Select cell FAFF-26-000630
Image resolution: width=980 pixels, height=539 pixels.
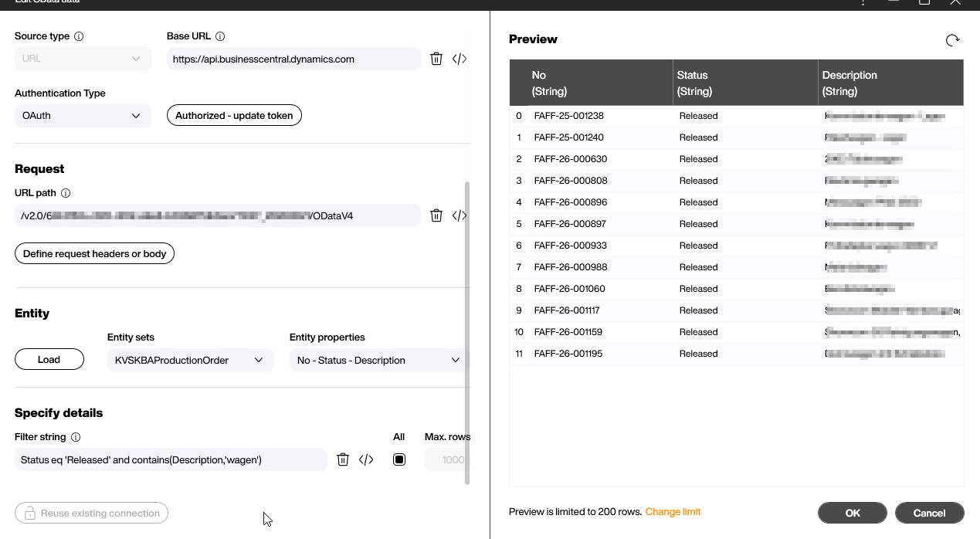571,159
